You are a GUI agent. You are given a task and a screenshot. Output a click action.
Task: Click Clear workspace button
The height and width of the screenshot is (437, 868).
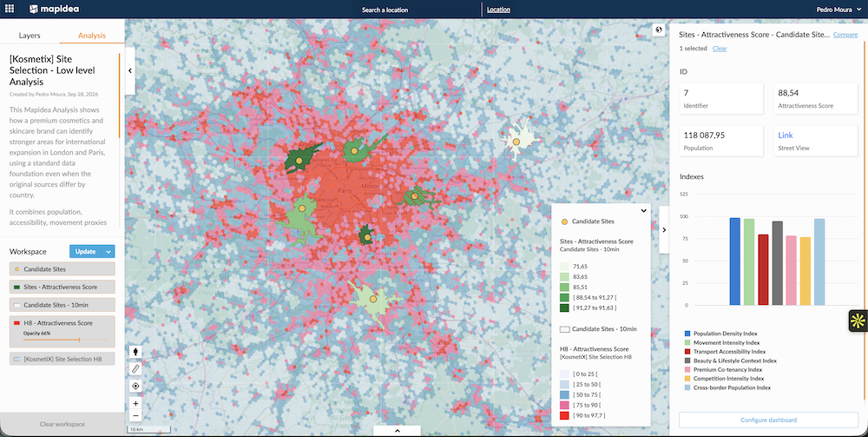coord(62,424)
